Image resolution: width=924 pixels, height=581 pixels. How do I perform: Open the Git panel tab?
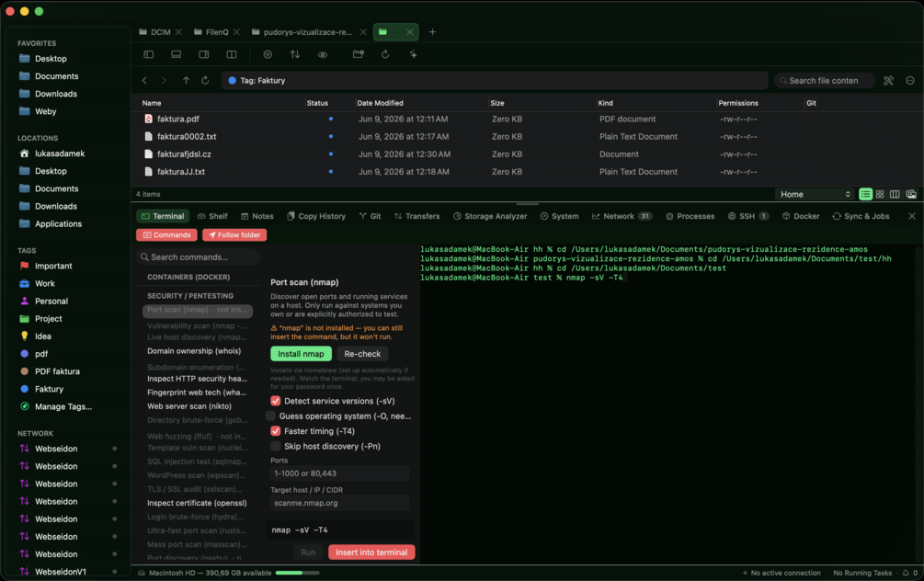point(371,216)
